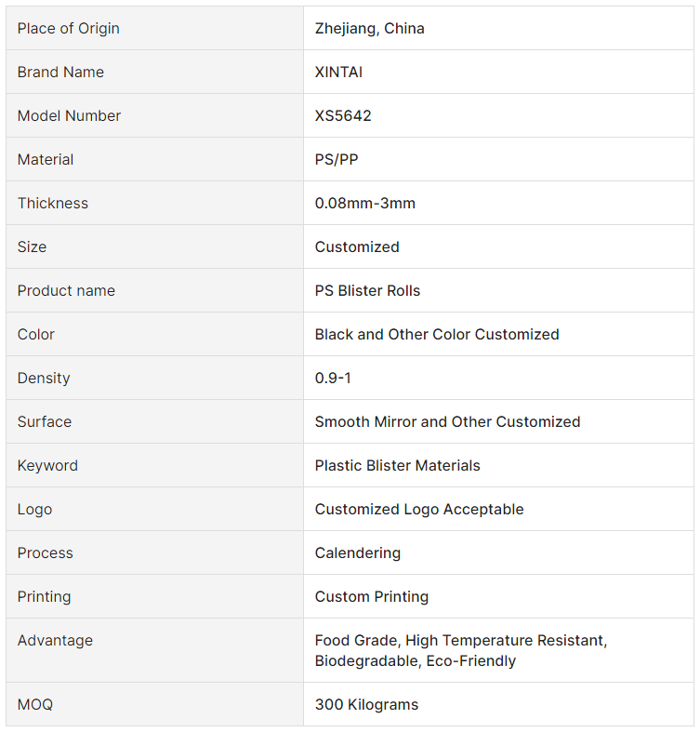Click the 'Place of Origin' label cell
This screenshot has height=732, width=700.
pos(68,28)
